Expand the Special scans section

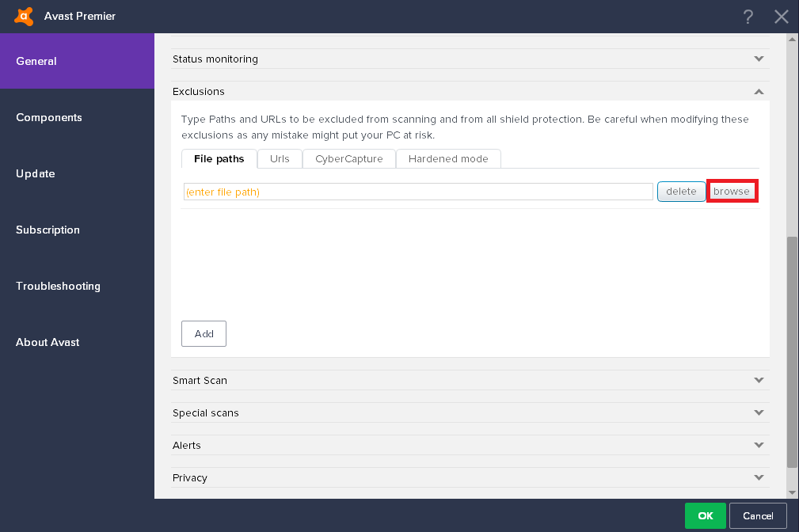(759, 412)
